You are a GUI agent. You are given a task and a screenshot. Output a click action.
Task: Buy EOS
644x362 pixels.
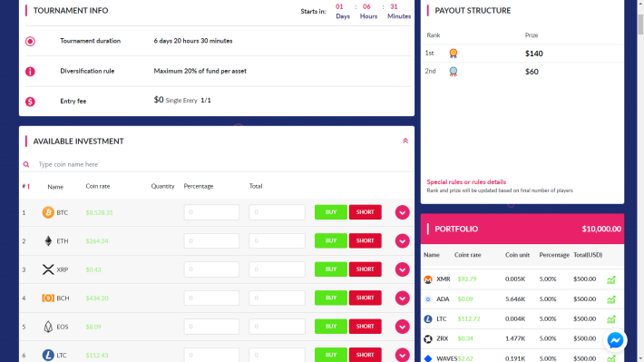pos(331,327)
